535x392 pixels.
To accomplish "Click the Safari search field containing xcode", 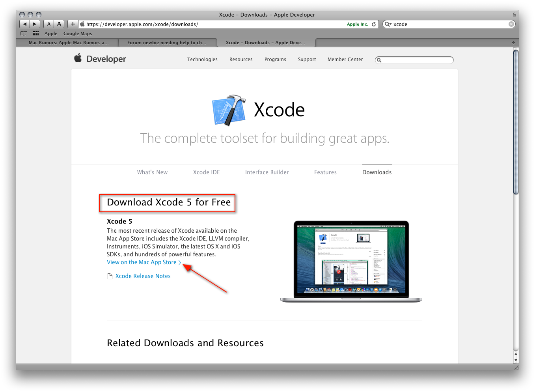I will [449, 24].
